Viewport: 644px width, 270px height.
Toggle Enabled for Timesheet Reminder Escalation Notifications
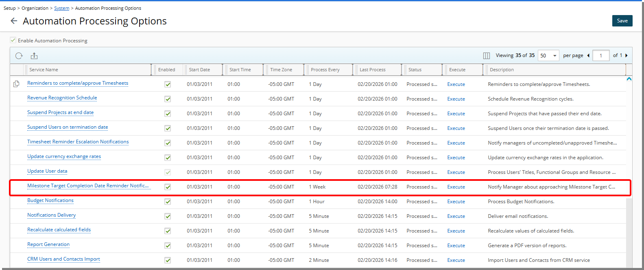[x=168, y=143]
